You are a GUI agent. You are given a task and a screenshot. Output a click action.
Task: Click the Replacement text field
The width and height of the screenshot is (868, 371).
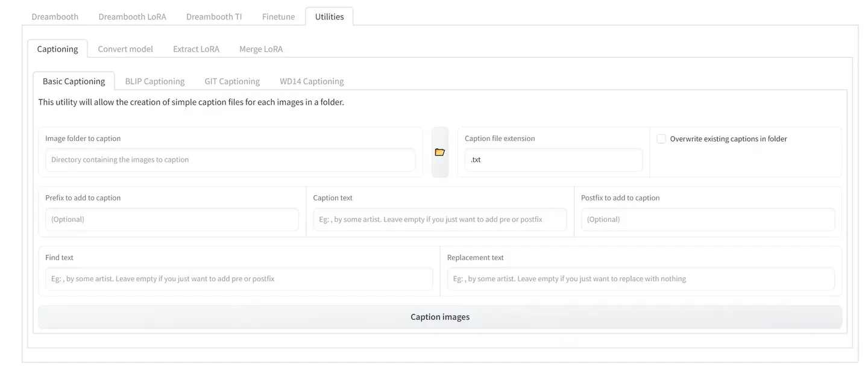[641, 279]
